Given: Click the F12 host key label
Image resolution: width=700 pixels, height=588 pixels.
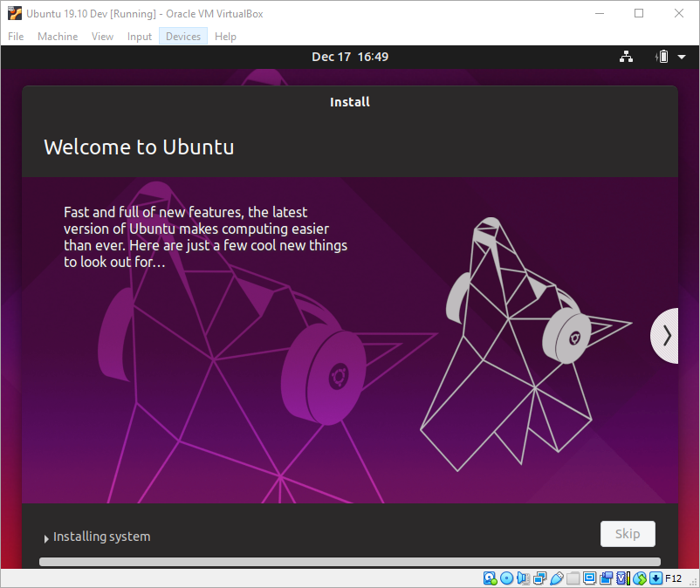Looking at the screenshot, I should pos(674,578).
